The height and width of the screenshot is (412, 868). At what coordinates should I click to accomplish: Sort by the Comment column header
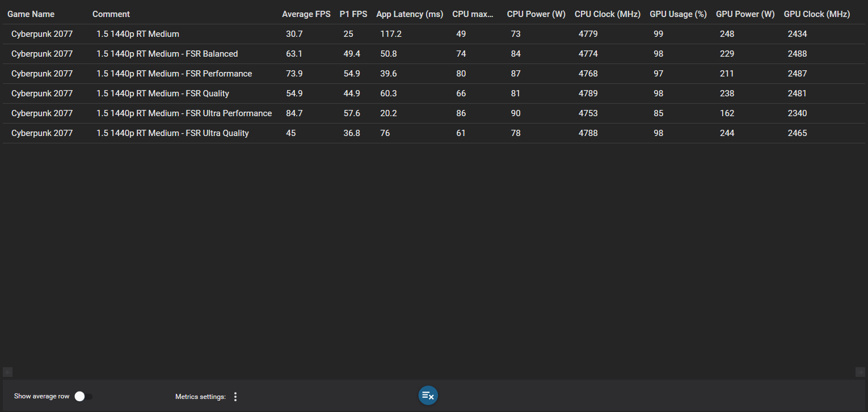tap(111, 14)
